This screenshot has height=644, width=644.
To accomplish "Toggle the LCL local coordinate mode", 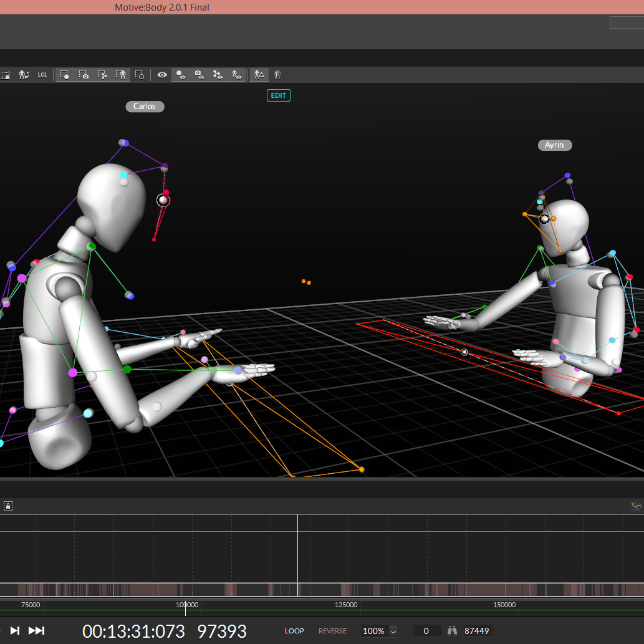I will pyautogui.click(x=42, y=75).
